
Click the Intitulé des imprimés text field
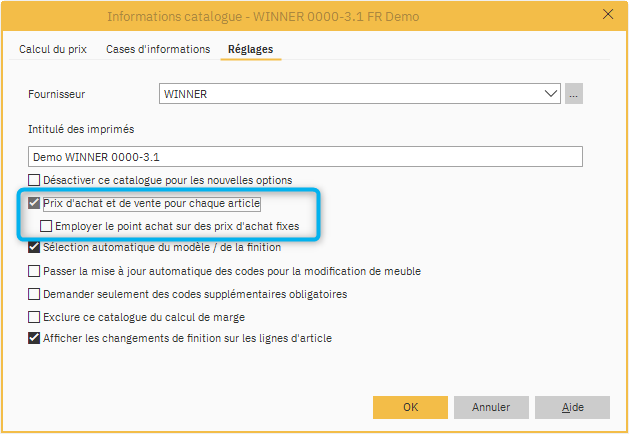tap(305, 157)
